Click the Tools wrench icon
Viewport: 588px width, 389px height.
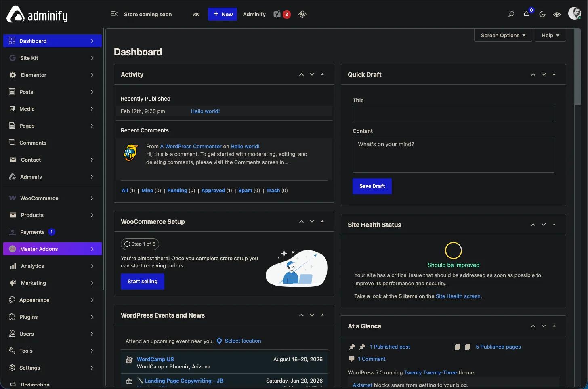[12, 351]
